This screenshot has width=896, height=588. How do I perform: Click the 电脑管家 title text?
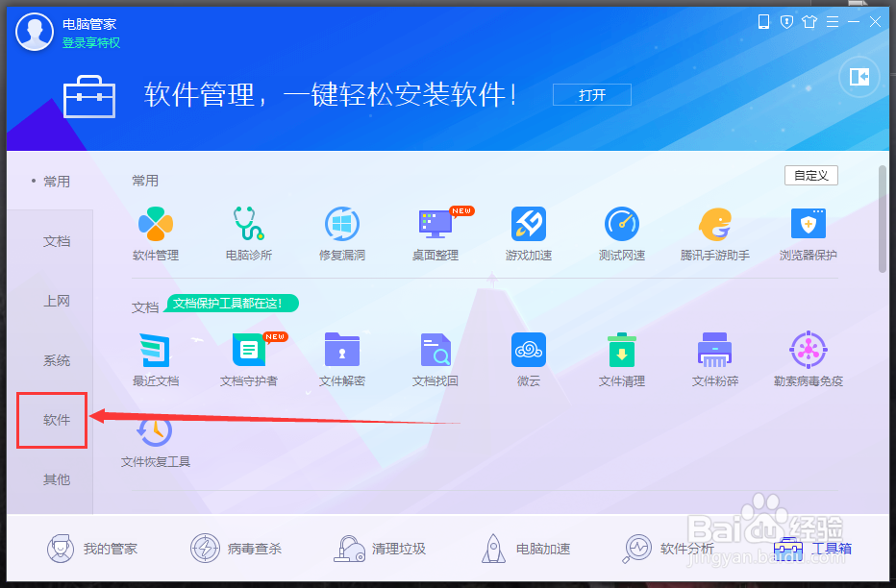click(89, 24)
